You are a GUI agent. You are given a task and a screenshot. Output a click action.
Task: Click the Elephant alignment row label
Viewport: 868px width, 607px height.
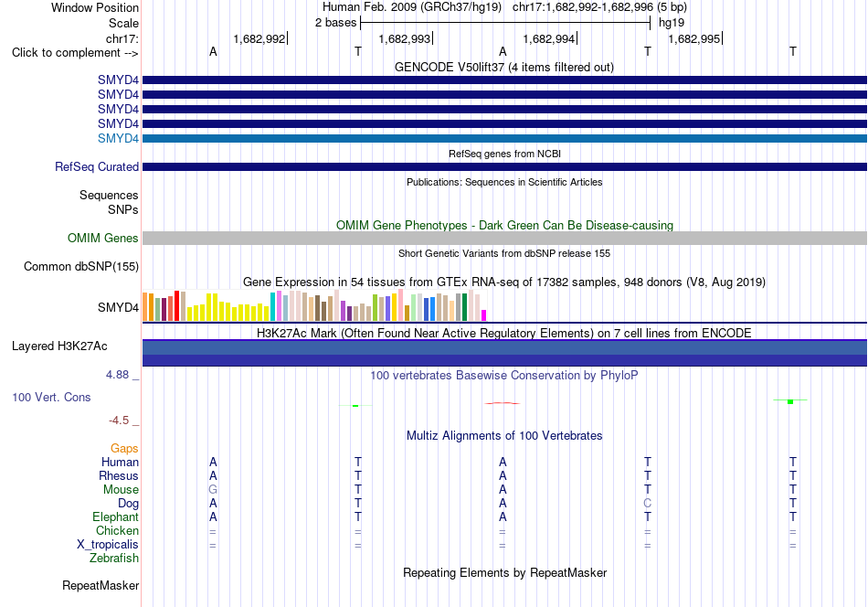coord(115,516)
